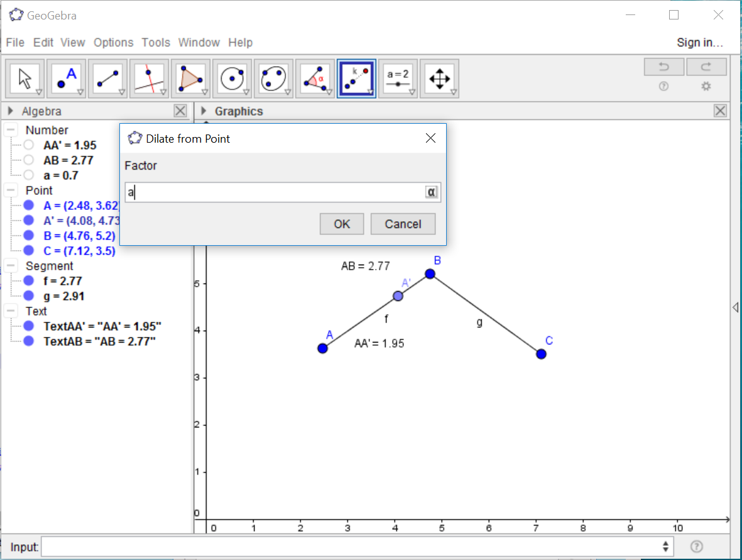This screenshot has height=560, width=742.
Task: Select the New Point tool
Action: (67, 79)
